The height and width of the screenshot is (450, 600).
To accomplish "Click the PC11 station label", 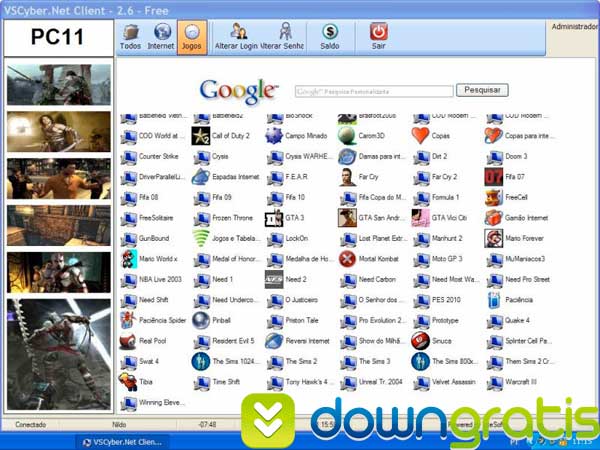I will pos(57,38).
